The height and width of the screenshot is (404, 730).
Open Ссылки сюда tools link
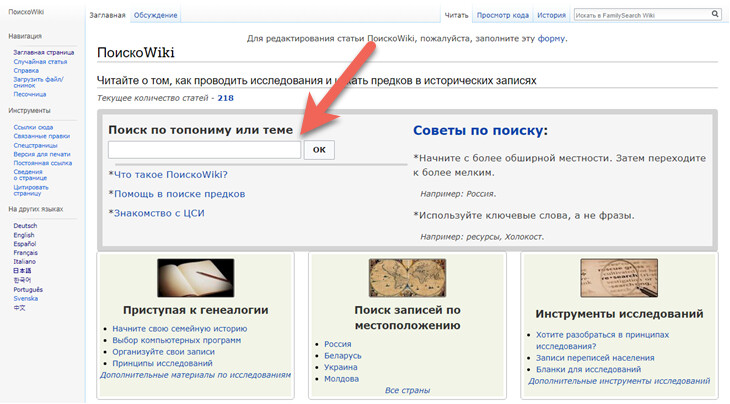(x=33, y=127)
